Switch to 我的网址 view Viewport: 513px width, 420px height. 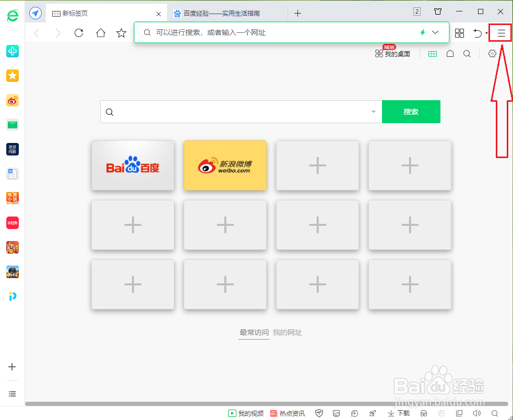pyautogui.click(x=288, y=332)
